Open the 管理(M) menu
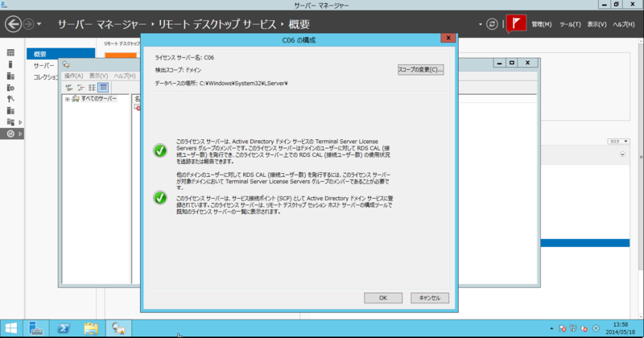This screenshot has height=338, width=644. click(x=541, y=24)
